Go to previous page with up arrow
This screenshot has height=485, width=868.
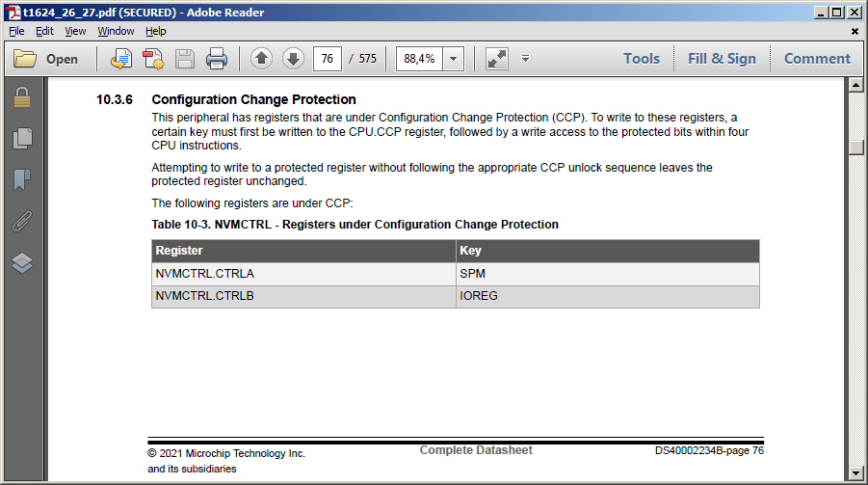coord(261,58)
